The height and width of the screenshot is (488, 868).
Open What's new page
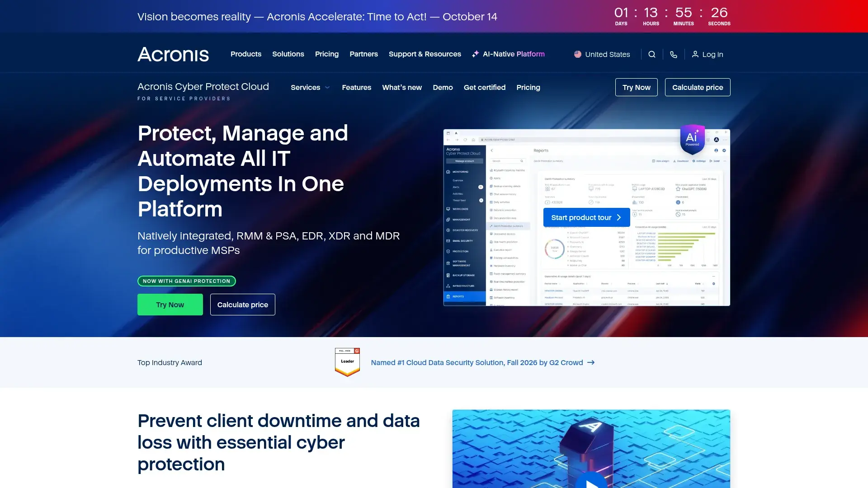tap(402, 87)
